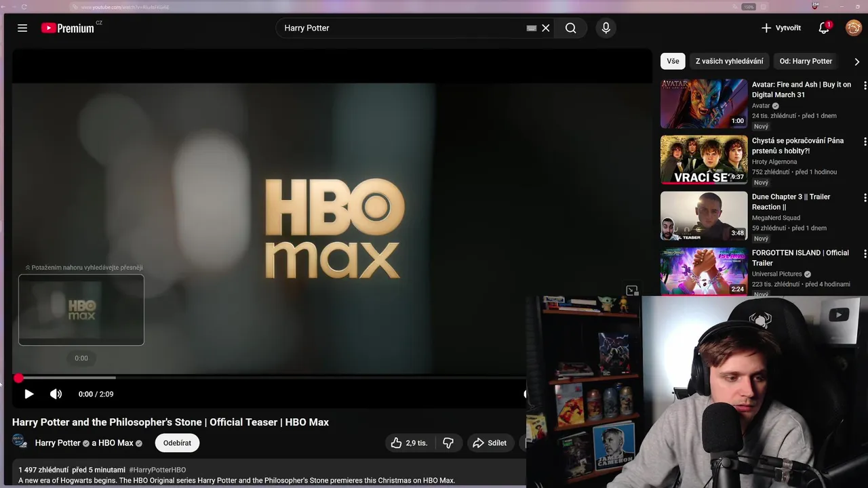Subscribe with the Odebírat button
Viewport: 868px width, 488px height.
pyautogui.click(x=177, y=443)
